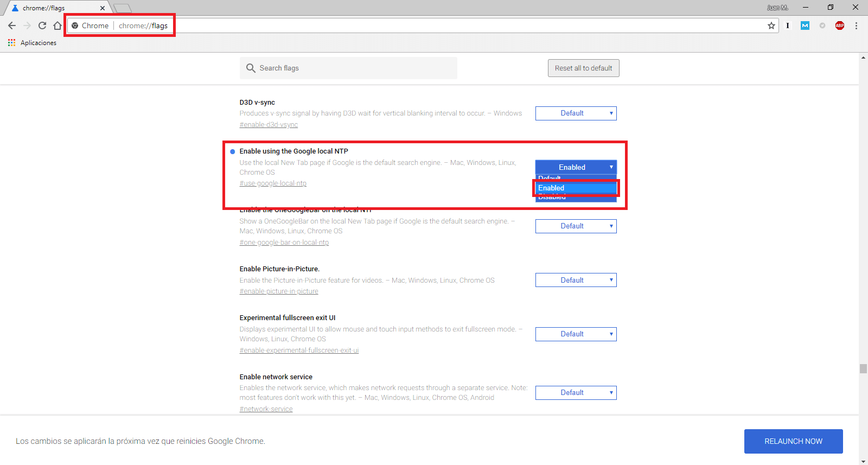Screen dimensions: 868x465
Task: Follow the #enable-d3d-vsync link
Action: [x=269, y=125]
